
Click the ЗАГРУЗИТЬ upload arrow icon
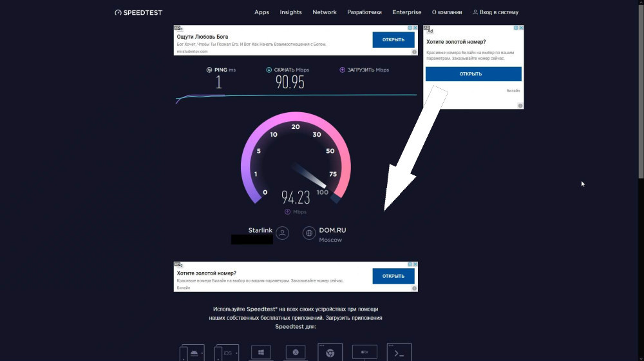(342, 70)
